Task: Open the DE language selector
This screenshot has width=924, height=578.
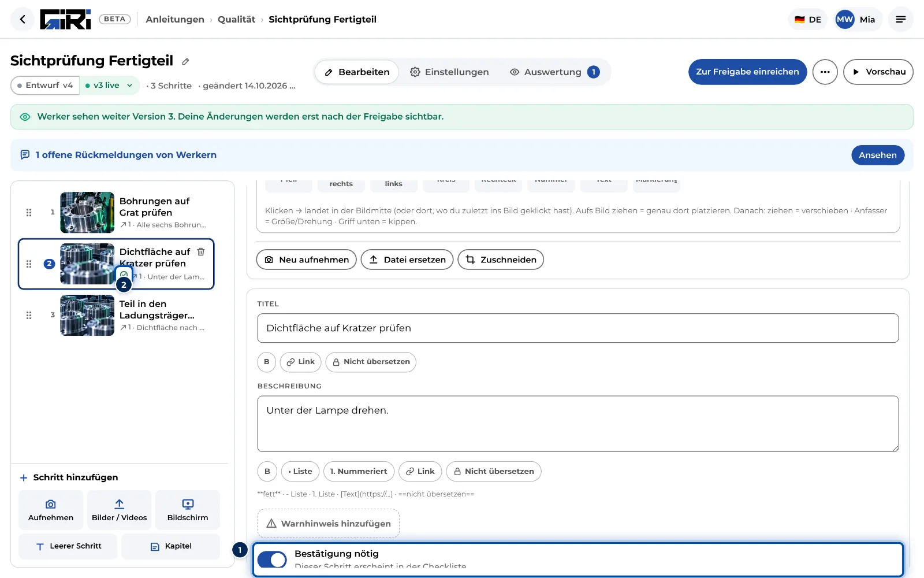Action: click(x=808, y=19)
